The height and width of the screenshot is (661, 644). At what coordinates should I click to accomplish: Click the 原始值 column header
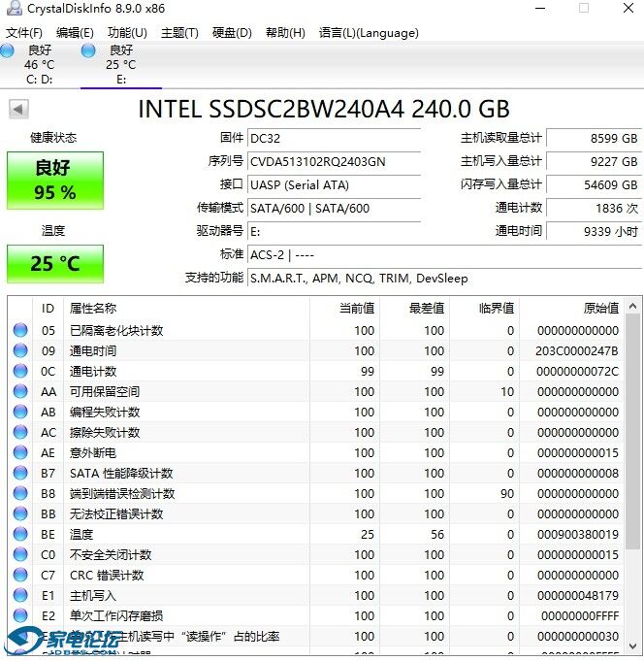click(x=571, y=308)
